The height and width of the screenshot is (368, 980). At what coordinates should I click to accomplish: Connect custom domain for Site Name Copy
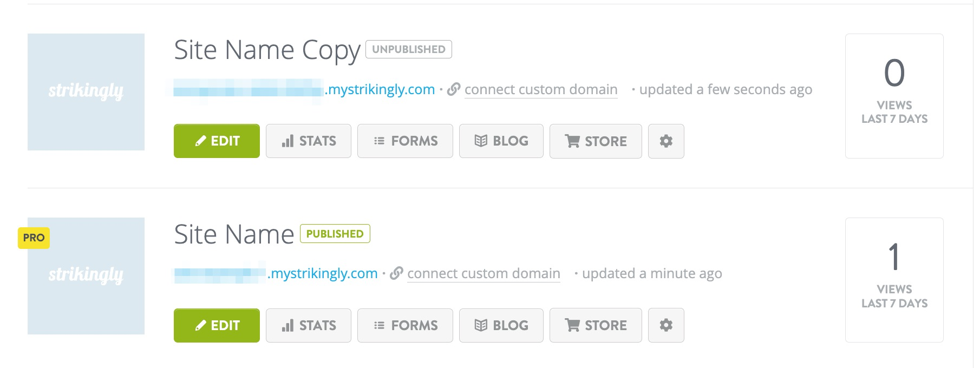coord(541,89)
